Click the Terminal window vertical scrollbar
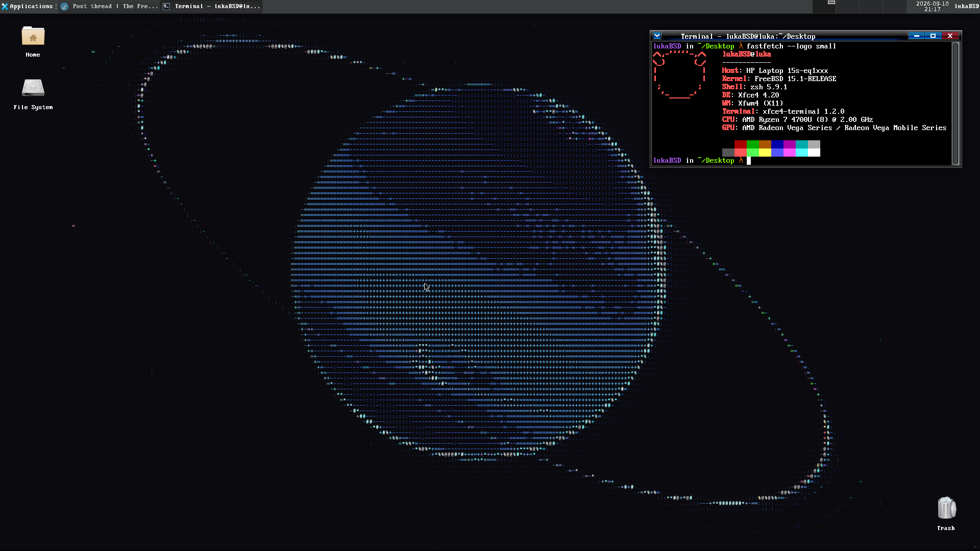Image resolution: width=980 pixels, height=551 pixels. tap(955, 104)
